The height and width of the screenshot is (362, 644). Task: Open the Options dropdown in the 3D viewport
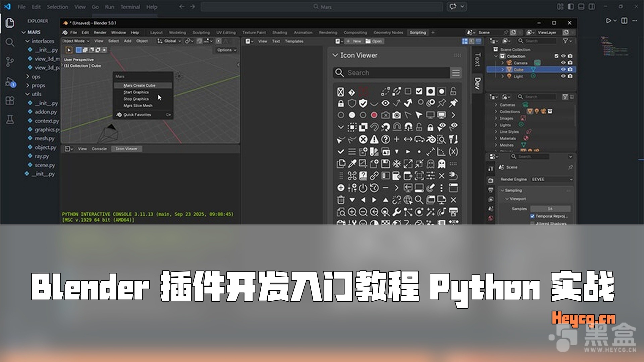point(227,50)
